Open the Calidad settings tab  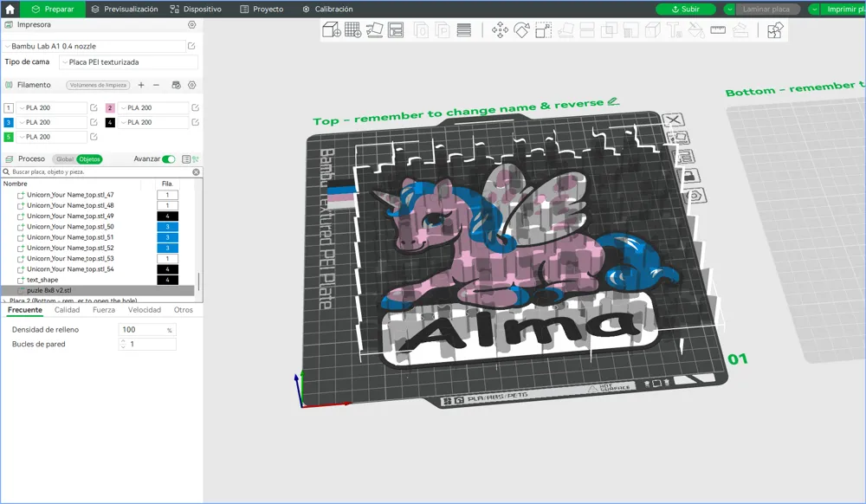click(x=67, y=310)
